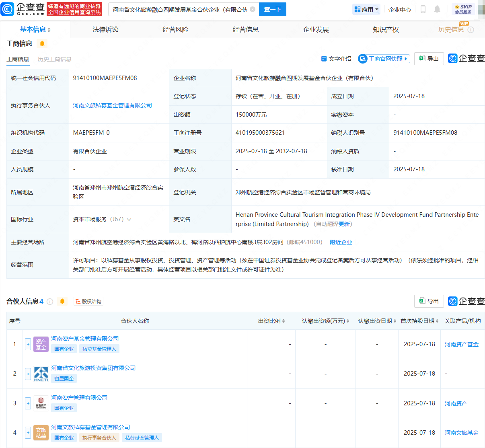Open related product 河南文旅基金 link

pyautogui.click(x=462, y=433)
